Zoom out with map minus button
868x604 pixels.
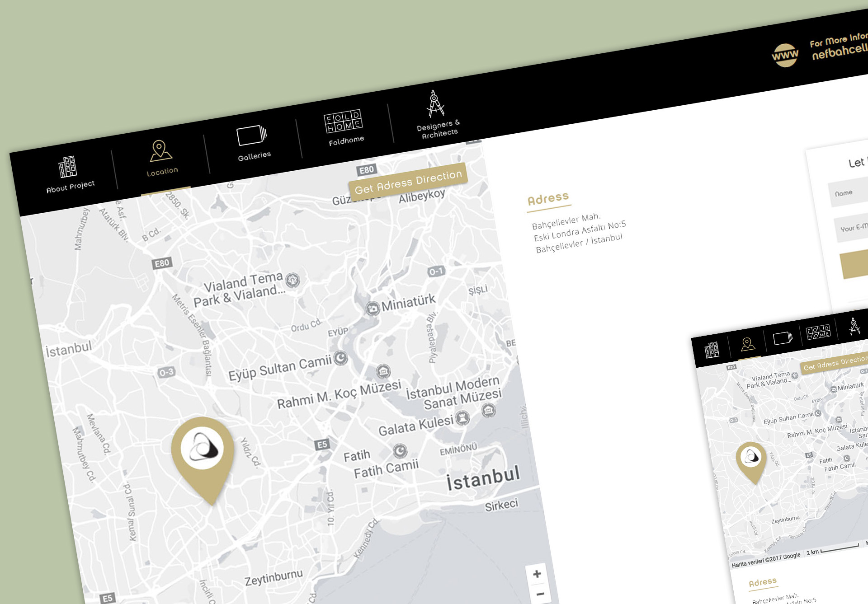click(x=540, y=595)
